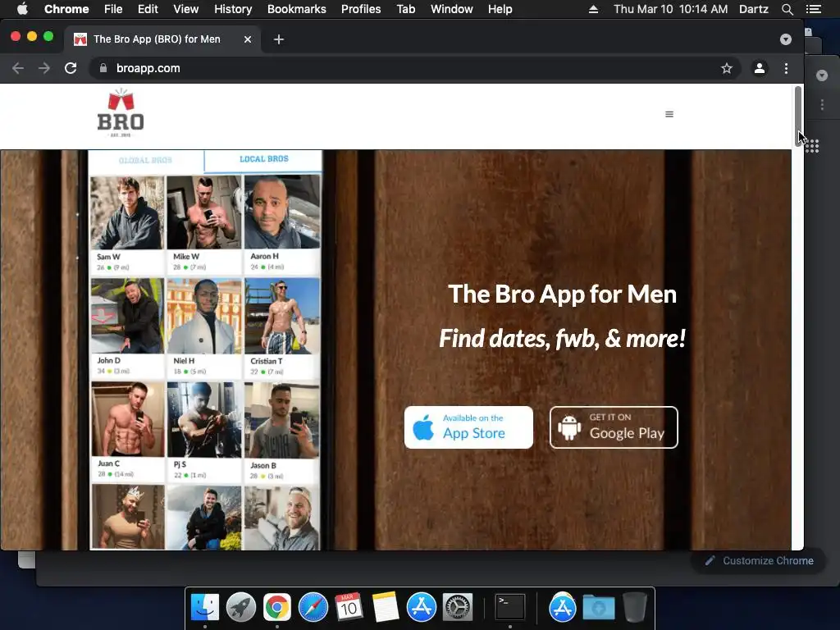Open Calendar from the Dock
840x630 pixels.
click(349, 607)
